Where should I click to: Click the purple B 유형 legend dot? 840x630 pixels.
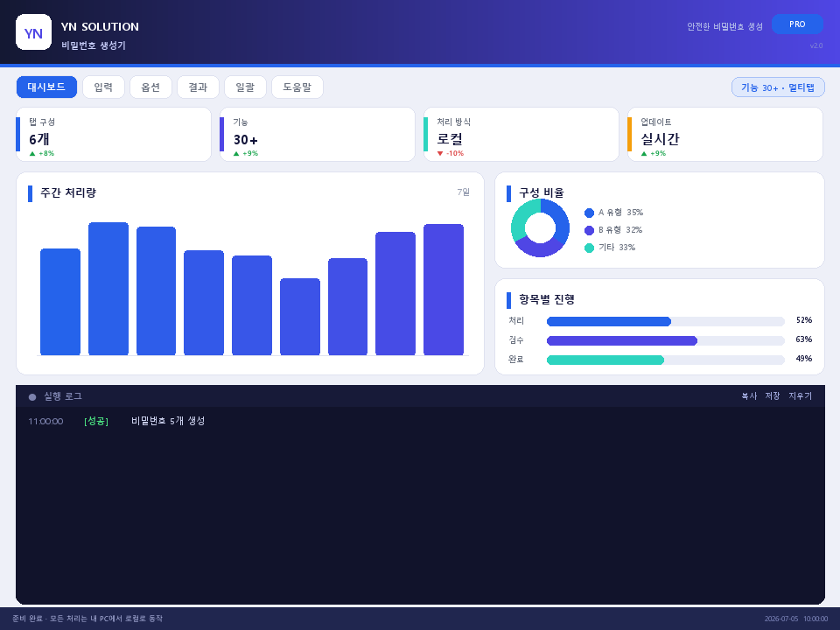click(x=589, y=230)
